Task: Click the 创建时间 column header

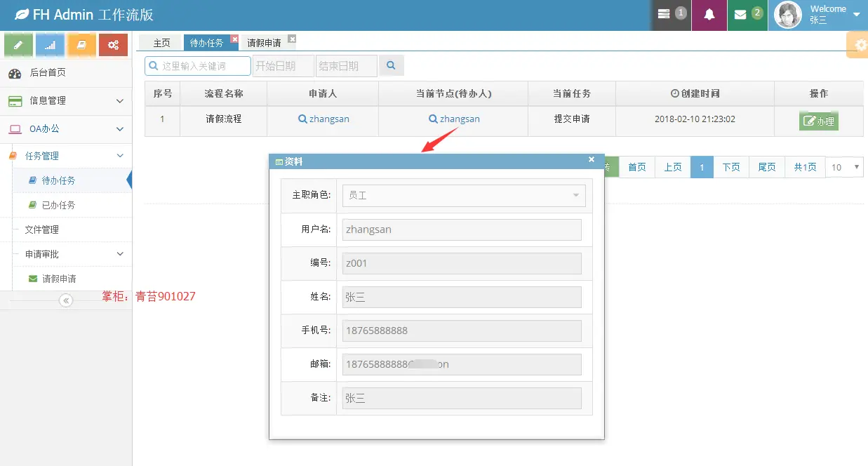Action: [x=695, y=93]
